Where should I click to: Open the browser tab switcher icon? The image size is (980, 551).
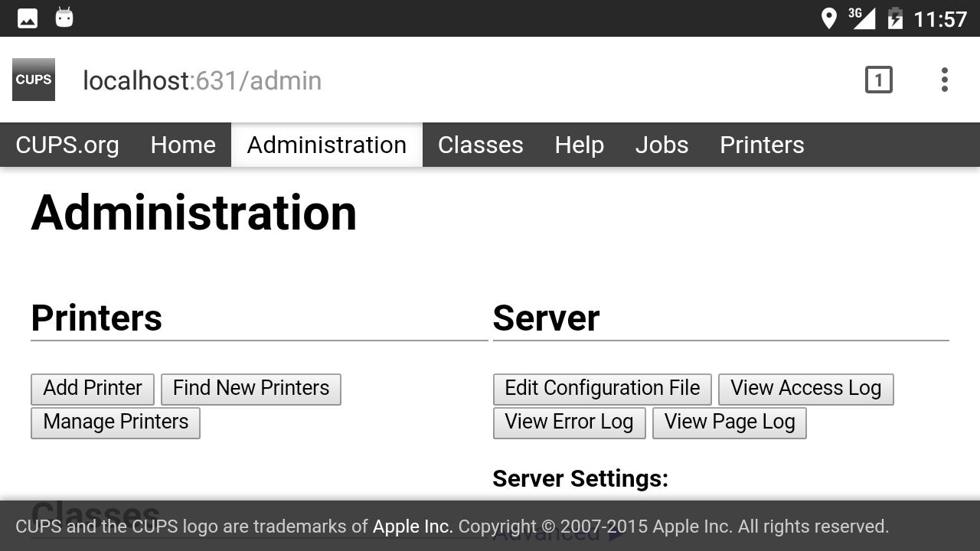click(x=878, y=80)
